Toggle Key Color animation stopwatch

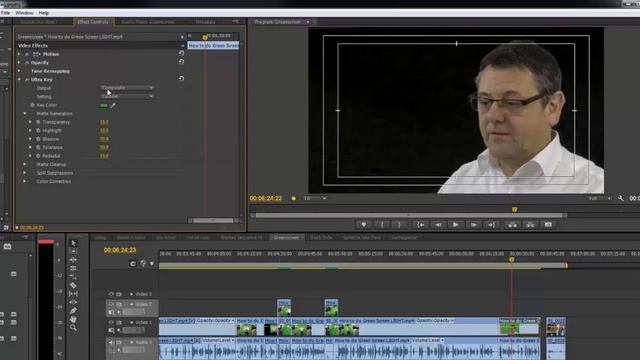click(33, 105)
